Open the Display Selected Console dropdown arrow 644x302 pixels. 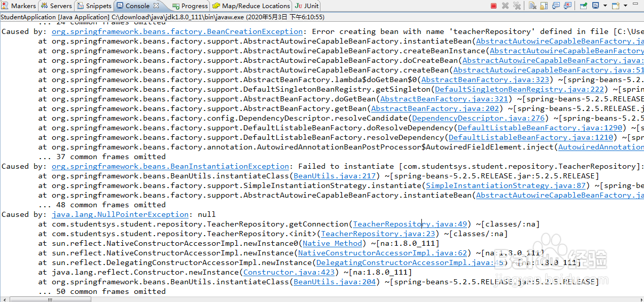point(605,6)
